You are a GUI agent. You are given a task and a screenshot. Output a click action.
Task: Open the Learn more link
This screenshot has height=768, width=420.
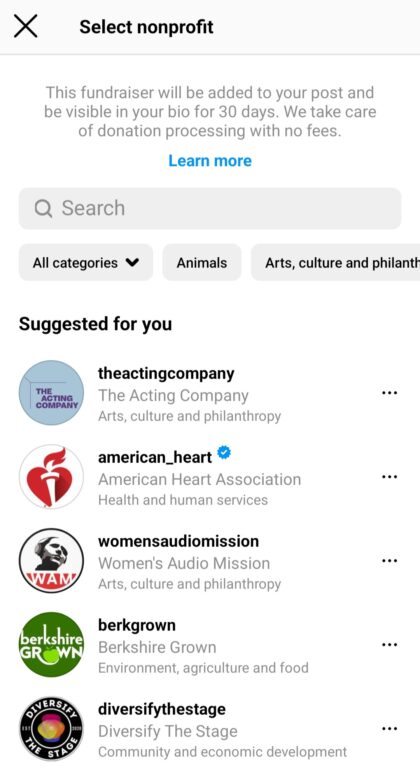(210, 161)
